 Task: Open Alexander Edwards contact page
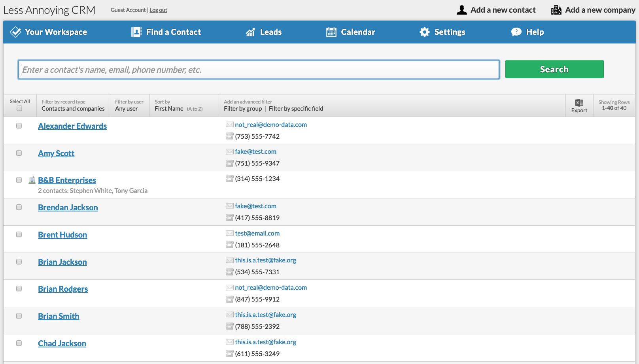[72, 126]
